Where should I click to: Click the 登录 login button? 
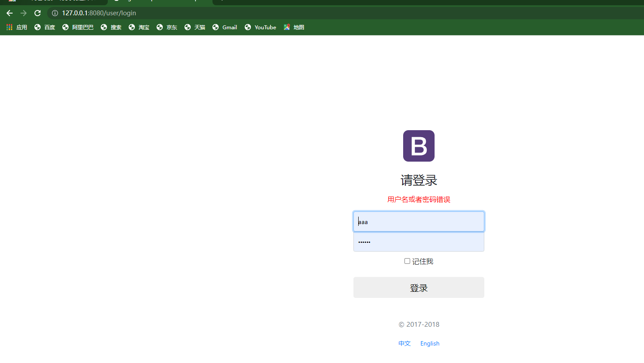point(418,287)
